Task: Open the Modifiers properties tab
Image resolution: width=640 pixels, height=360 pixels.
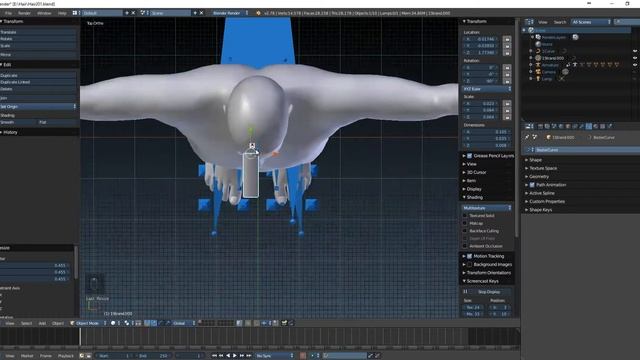Action: [581, 127]
